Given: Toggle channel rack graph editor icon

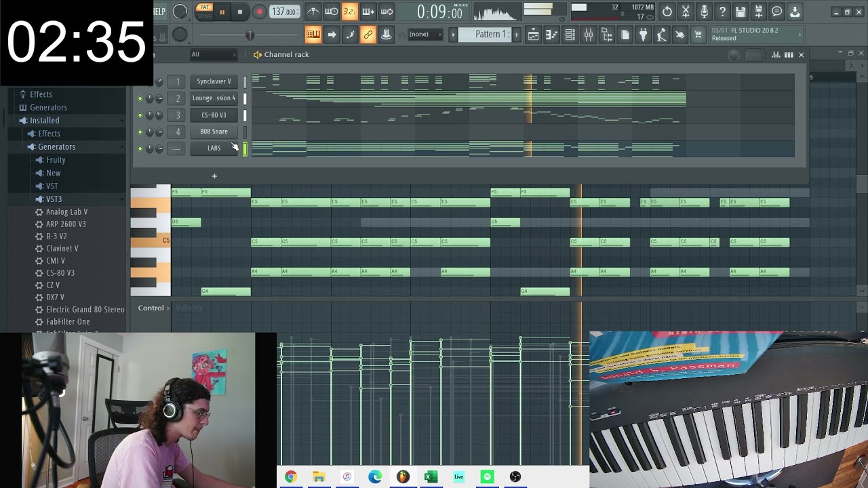Looking at the screenshot, I should coord(776,55).
